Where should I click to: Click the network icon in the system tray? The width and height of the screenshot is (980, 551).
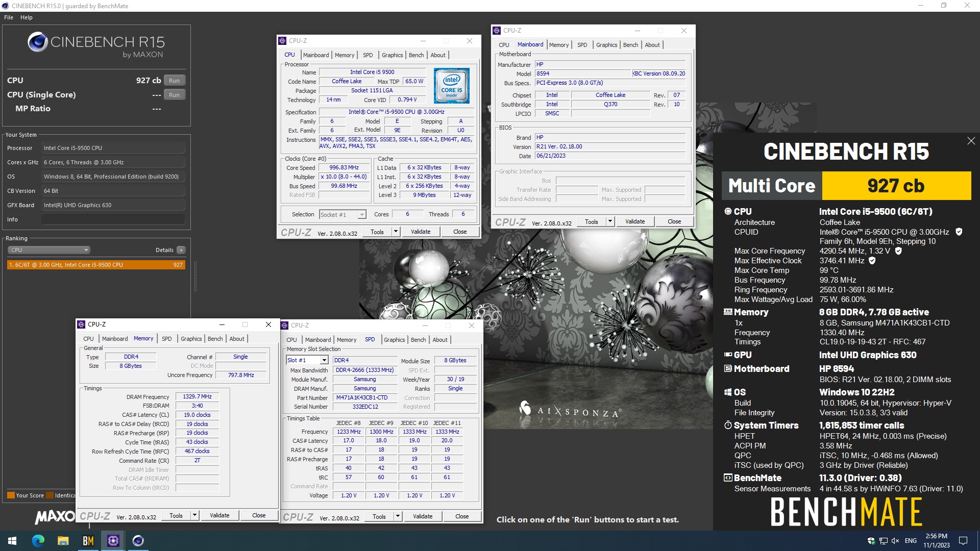click(884, 541)
